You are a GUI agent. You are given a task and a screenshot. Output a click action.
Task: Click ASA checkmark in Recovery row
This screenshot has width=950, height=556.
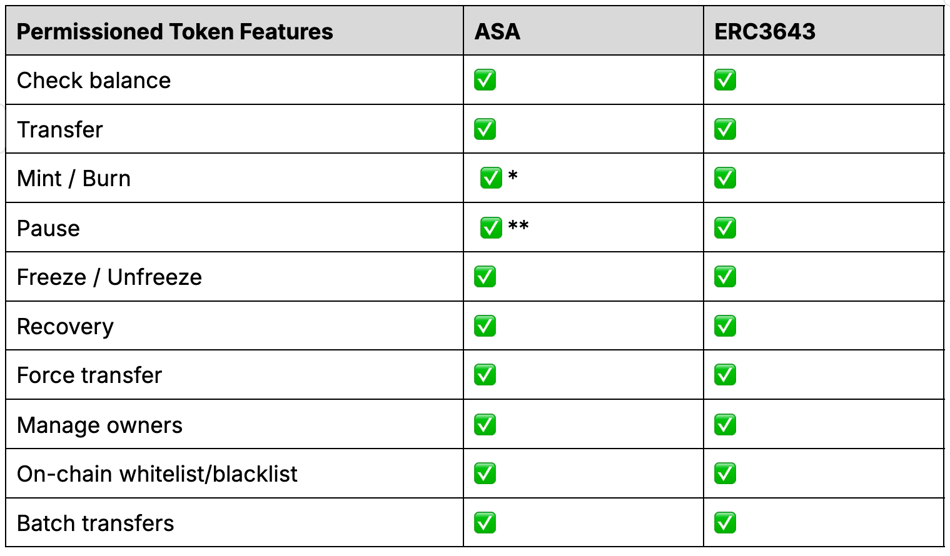tap(485, 326)
